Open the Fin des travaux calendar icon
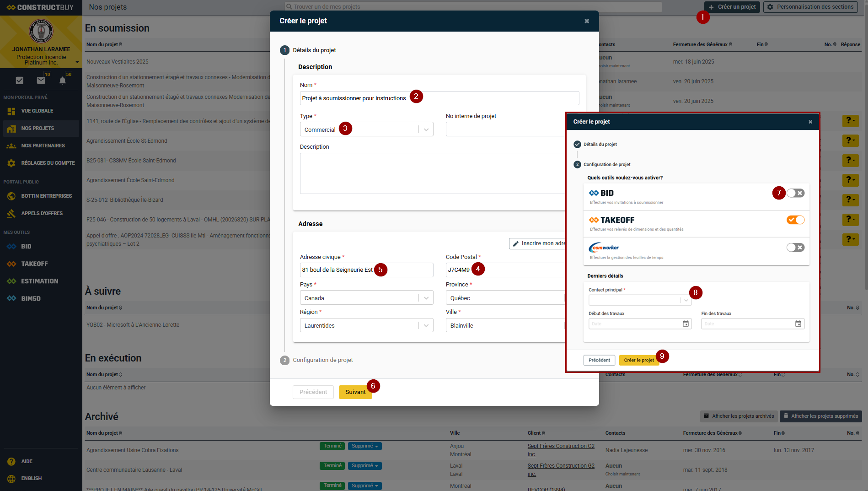868x491 pixels. tap(798, 324)
